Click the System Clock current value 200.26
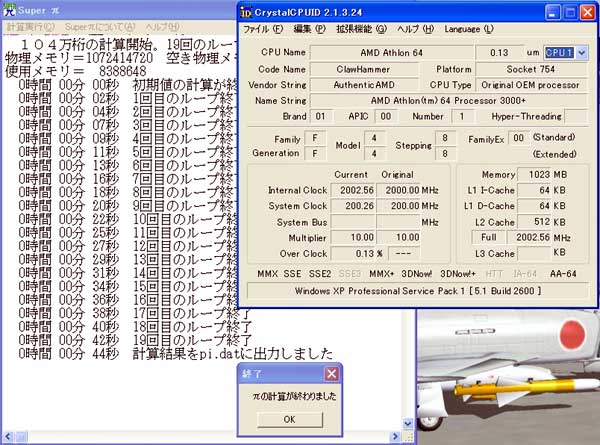 [353, 206]
